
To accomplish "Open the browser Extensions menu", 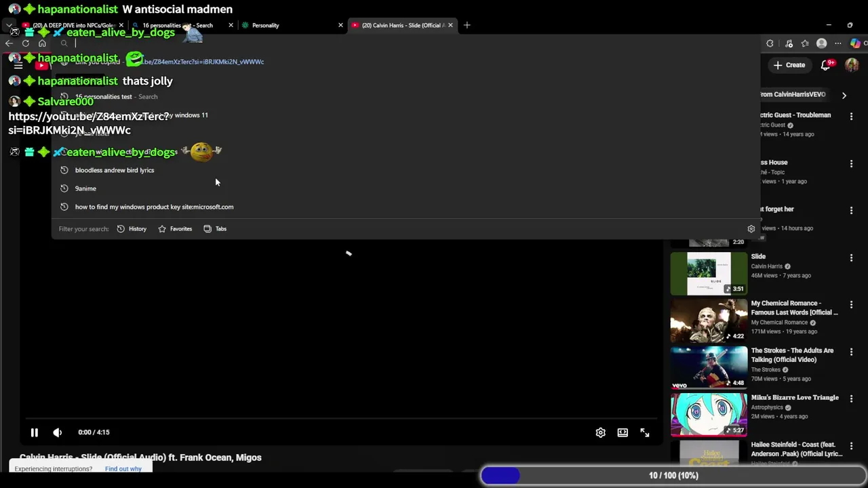I will (x=770, y=43).
